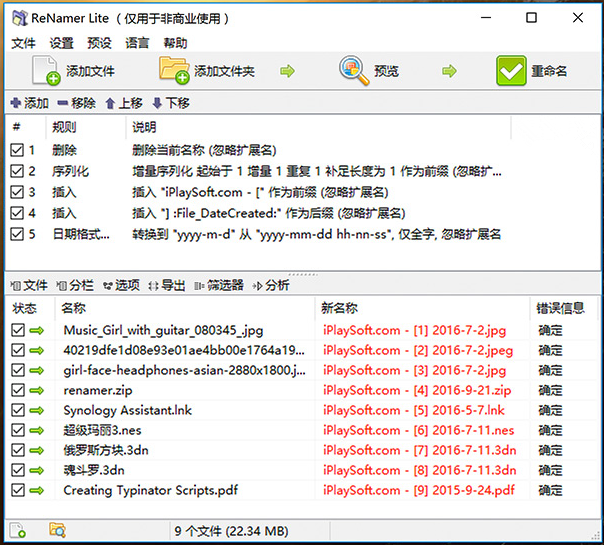The width and height of the screenshot is (604, 545).
Task: Click status bar text 9 个文件 (22.34 MB)
Action: 231,531
